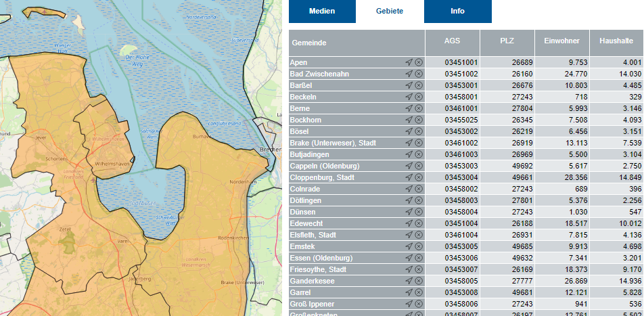Zoom map to Cloppenburg, Stadt
The width and height of the screenshot is (644, 316).
(409, 177)
